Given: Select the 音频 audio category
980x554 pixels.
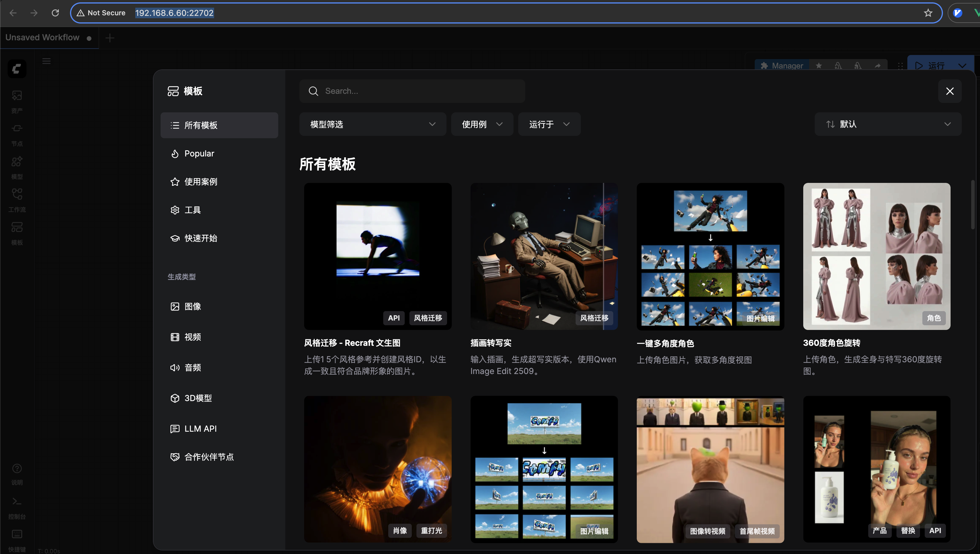Looking at the screenshot, I should point(193,368).
